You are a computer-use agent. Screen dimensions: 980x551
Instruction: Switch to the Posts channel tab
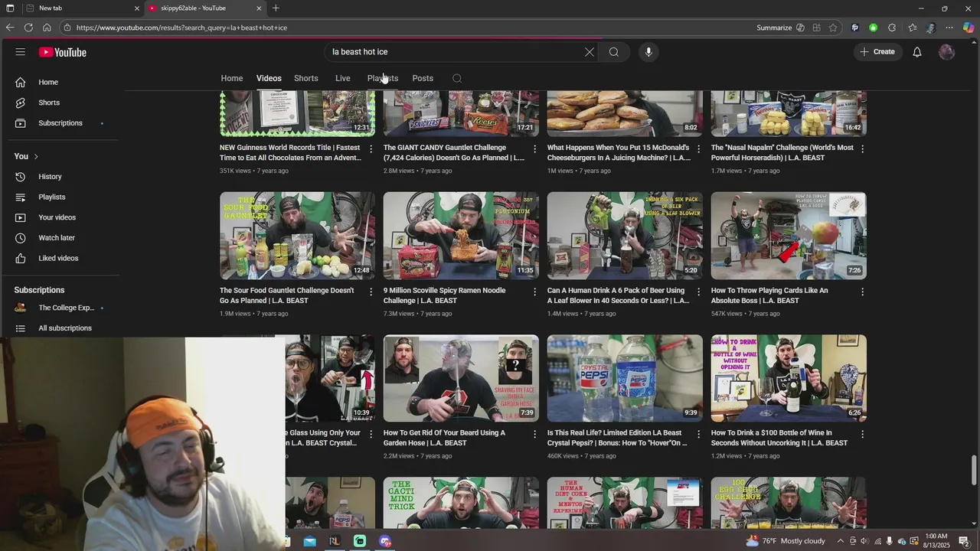(x=423, y=78)
